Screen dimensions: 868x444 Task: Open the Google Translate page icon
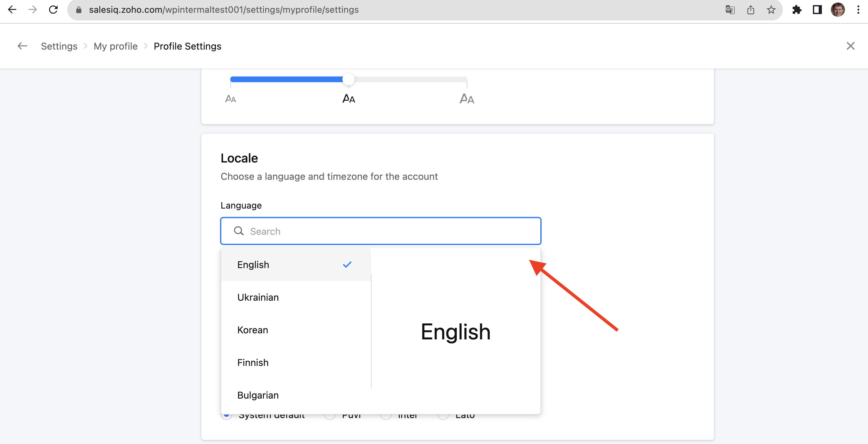730,9
